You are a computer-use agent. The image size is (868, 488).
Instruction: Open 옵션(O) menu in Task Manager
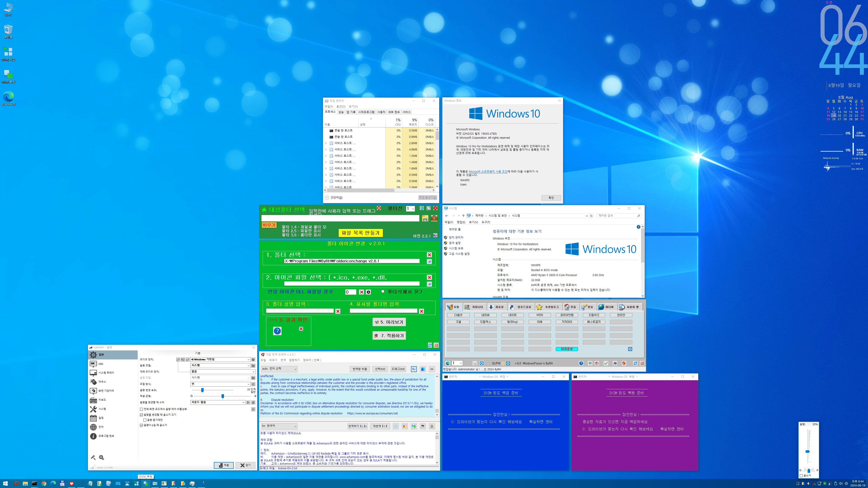[x=341, y=106]
